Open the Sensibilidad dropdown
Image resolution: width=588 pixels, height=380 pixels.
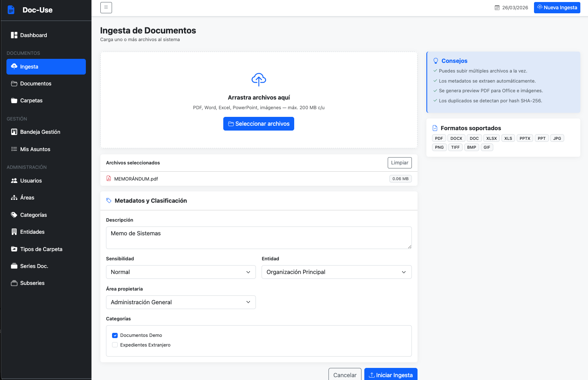tap(181, 272)
